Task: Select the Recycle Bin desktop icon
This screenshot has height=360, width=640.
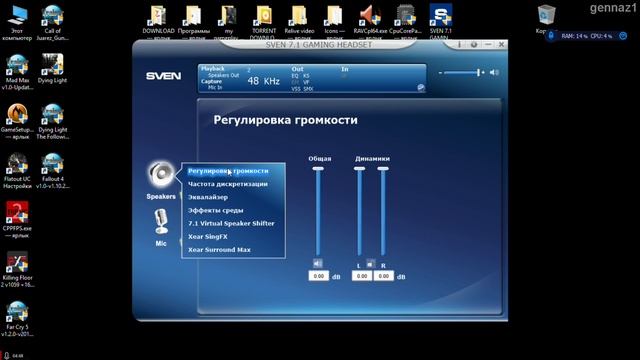Action: point(546,19)
